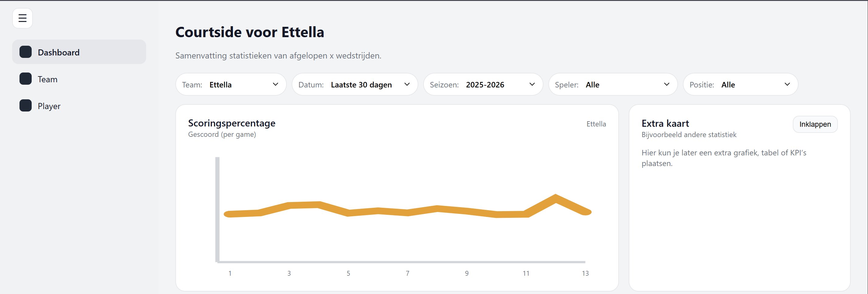Image resolution: width=868 pixels, height=294 pixels.
Task: Click the Positie dropdown chevron
Action: [x=787, y=84]
